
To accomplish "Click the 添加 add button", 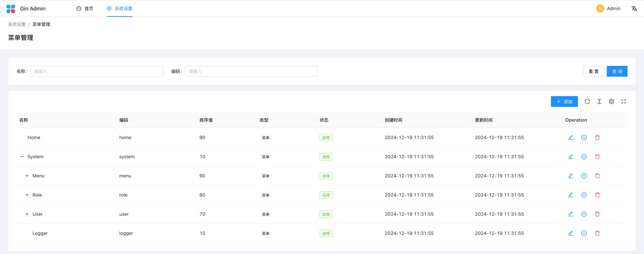I will click(x=564, y=101).
